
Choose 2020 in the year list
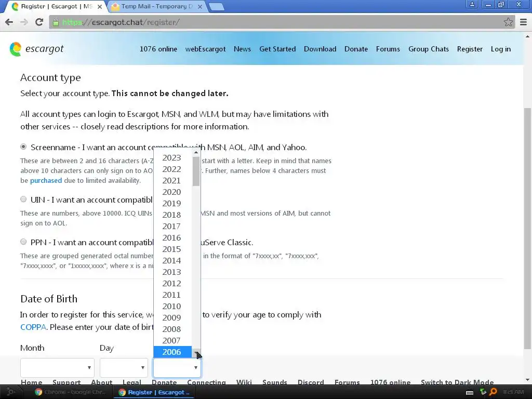[x=172, y=192]
